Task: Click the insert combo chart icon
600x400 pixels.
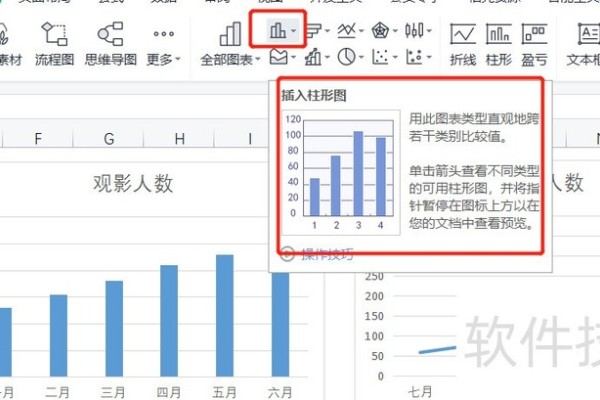Action: (313, 57)
